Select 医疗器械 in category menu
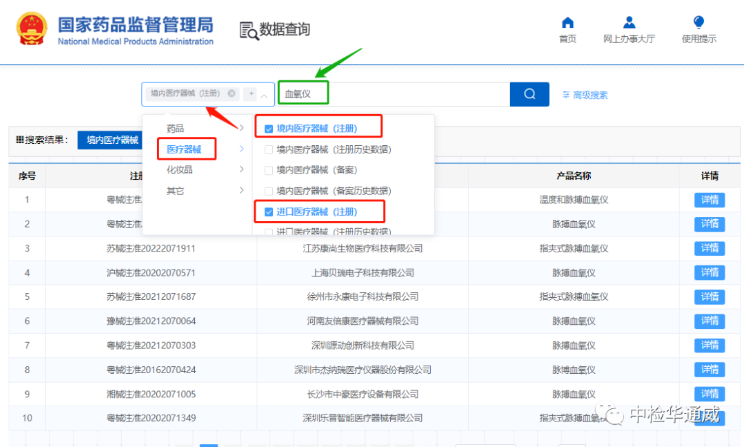745x448 pixels. 186,149
